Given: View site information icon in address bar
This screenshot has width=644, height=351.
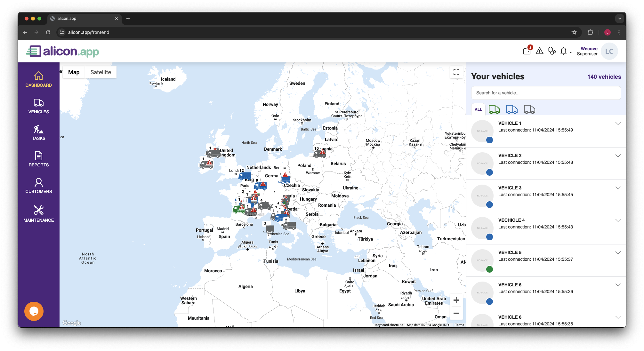Looking at the screenshot, I should [62, 32].
